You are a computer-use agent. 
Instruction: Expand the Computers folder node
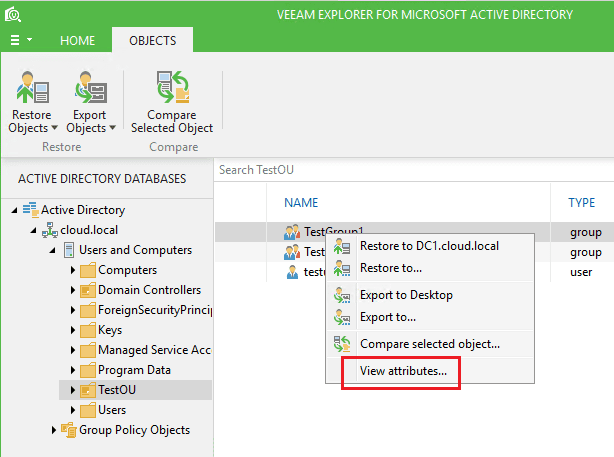73,270
